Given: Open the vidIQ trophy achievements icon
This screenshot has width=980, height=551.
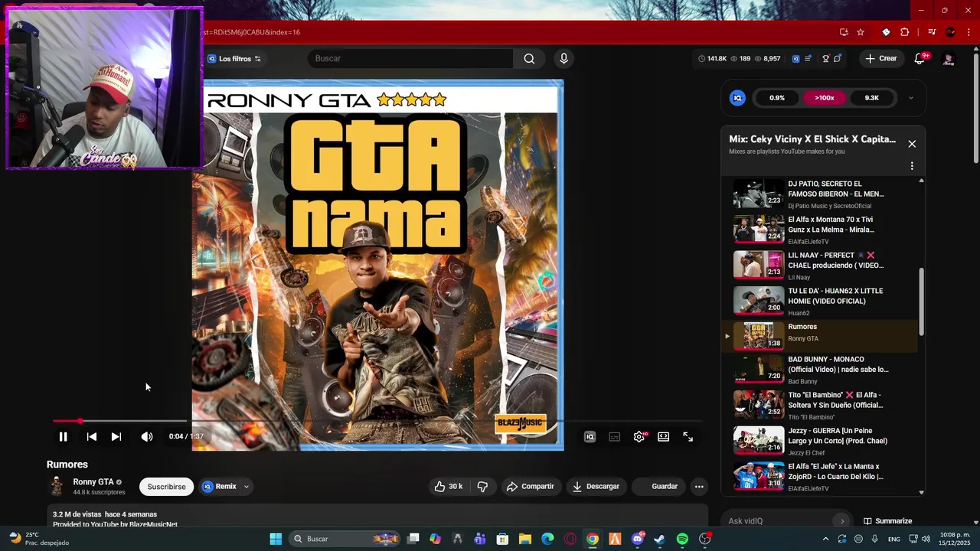Looking at the screenshot, I should (x=825, y=58).
